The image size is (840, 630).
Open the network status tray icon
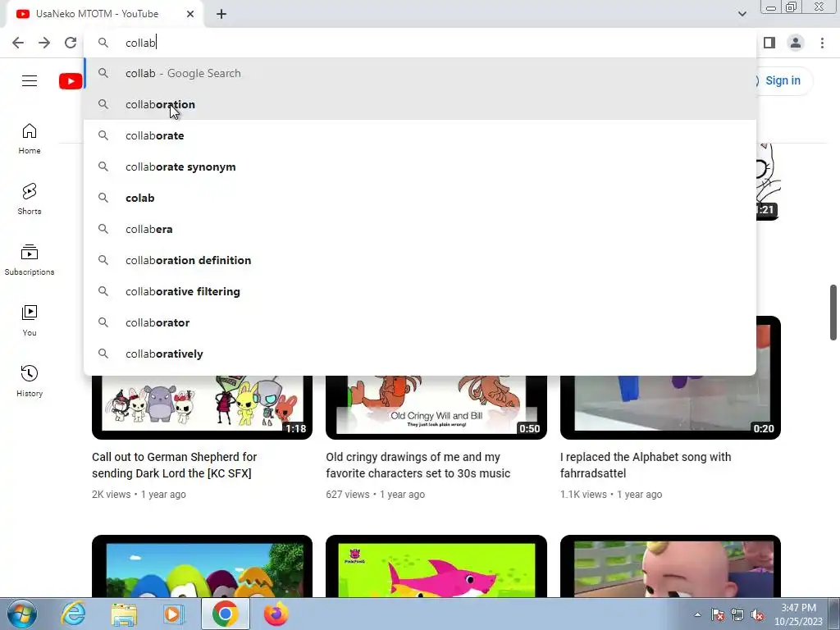737,614
